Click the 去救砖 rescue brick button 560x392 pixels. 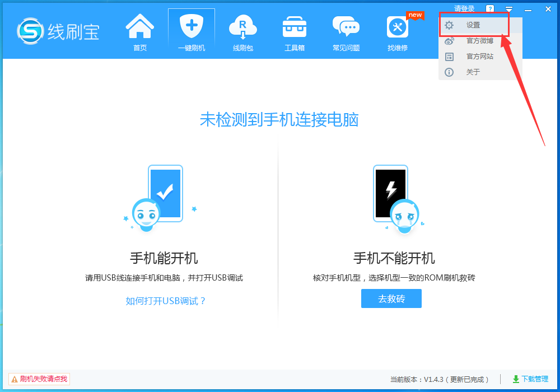coord(391,298)
